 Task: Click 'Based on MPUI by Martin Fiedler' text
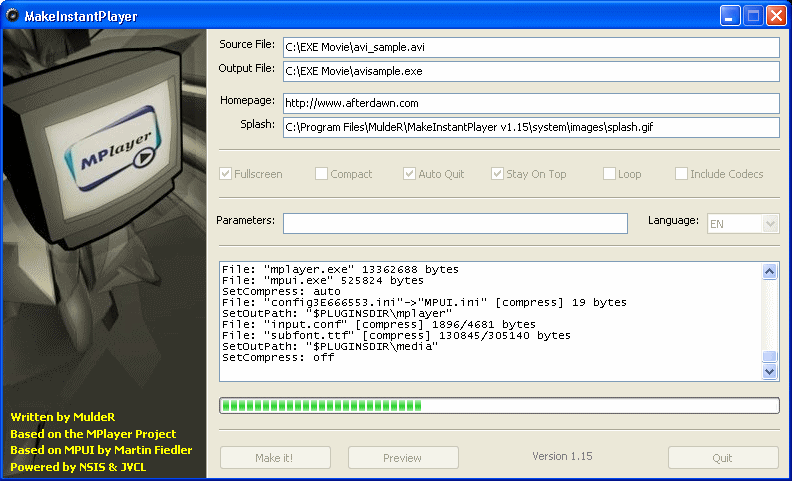coord(101,450)
